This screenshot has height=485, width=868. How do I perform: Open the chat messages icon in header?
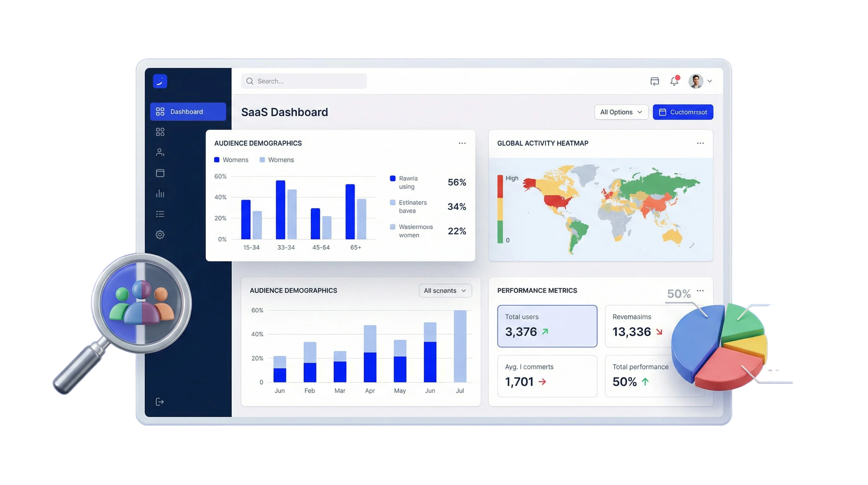tap(654, 81)
